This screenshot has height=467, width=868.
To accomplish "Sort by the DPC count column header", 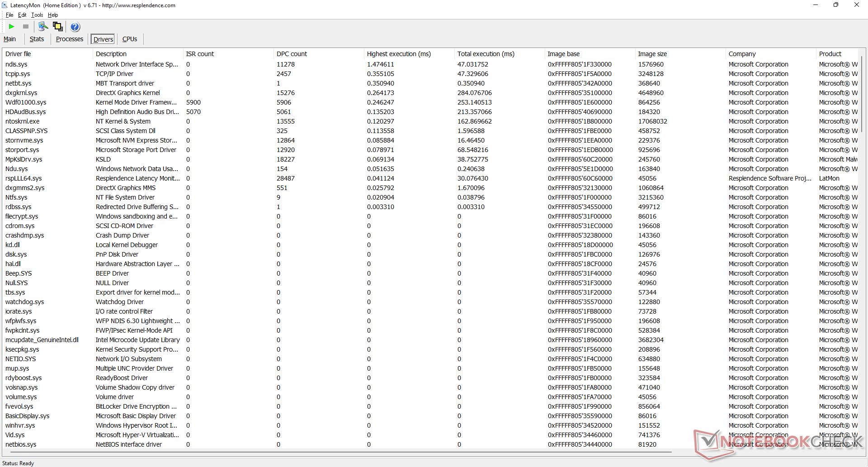I will coord(318,54).
